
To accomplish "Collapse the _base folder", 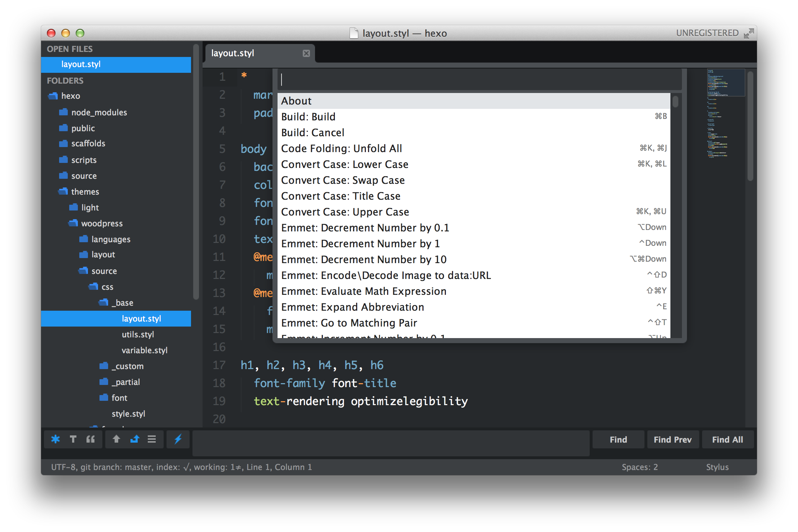I will pos(103,302).
